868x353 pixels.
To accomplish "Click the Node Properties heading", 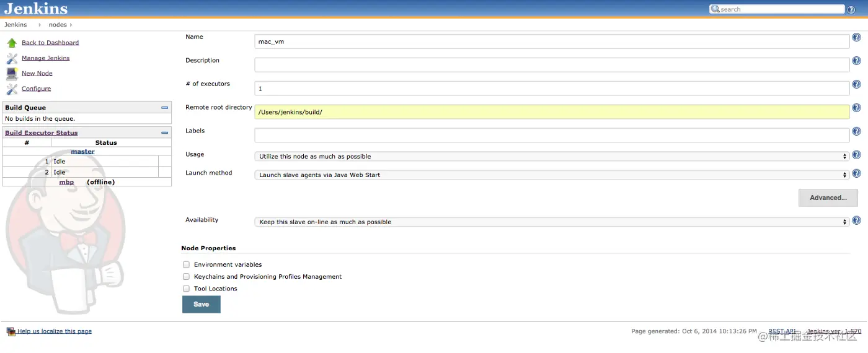I will (208, 248).
